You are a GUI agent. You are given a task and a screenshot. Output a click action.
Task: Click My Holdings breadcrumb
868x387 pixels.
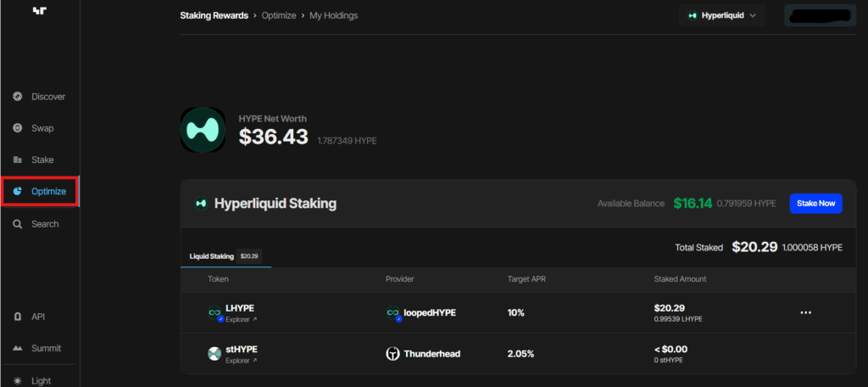pos(333,15)
